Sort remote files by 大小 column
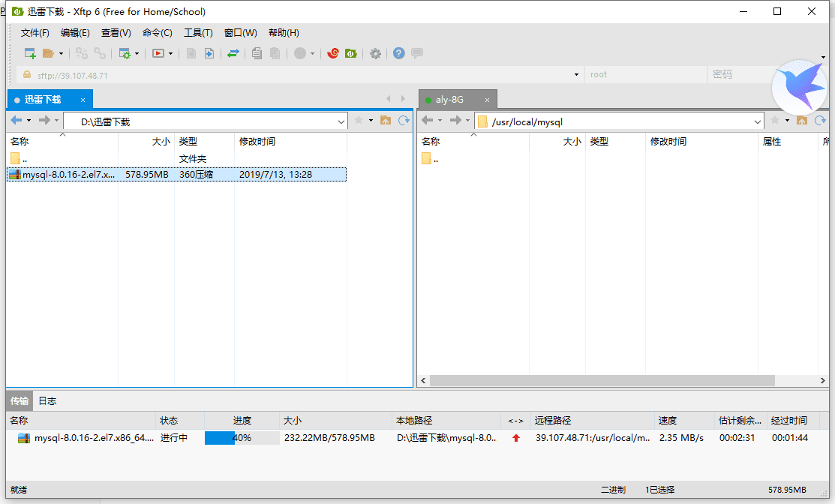The image size is (835, 504). point(572,142)
